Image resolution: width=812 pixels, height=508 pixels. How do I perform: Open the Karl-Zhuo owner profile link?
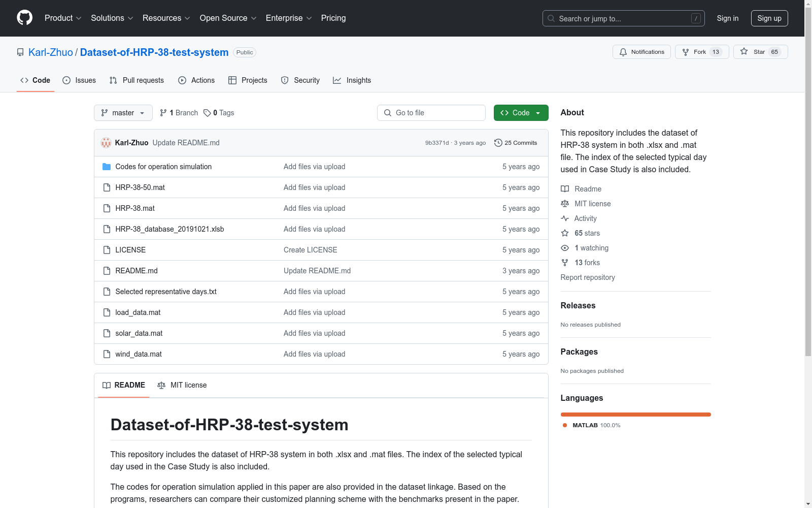coord(51,52)
